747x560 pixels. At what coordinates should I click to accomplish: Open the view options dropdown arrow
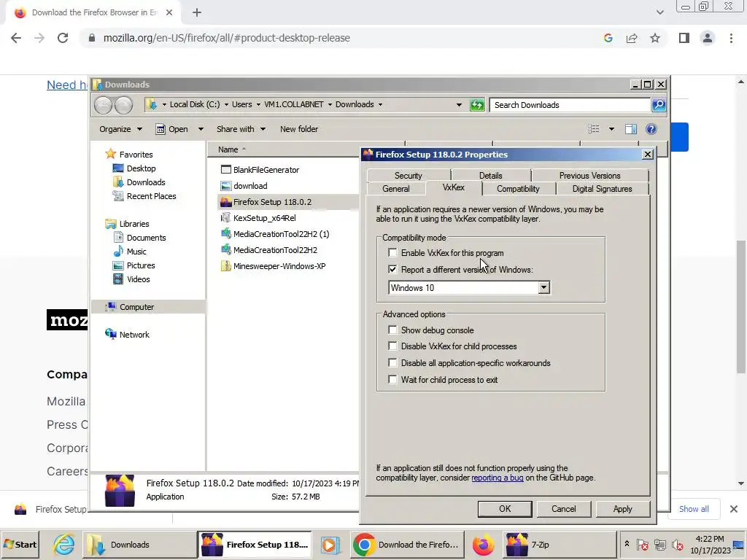tap(611, 129)
